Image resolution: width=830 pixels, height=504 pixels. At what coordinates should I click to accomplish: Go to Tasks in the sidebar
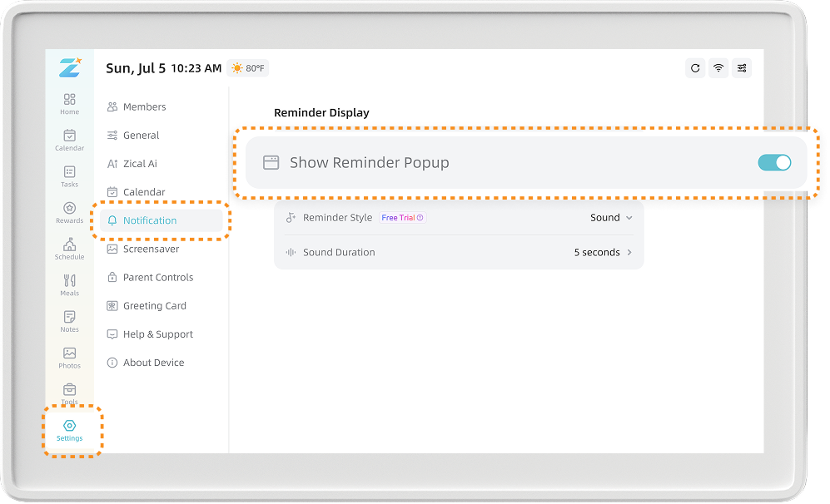[x=69, y=176]
